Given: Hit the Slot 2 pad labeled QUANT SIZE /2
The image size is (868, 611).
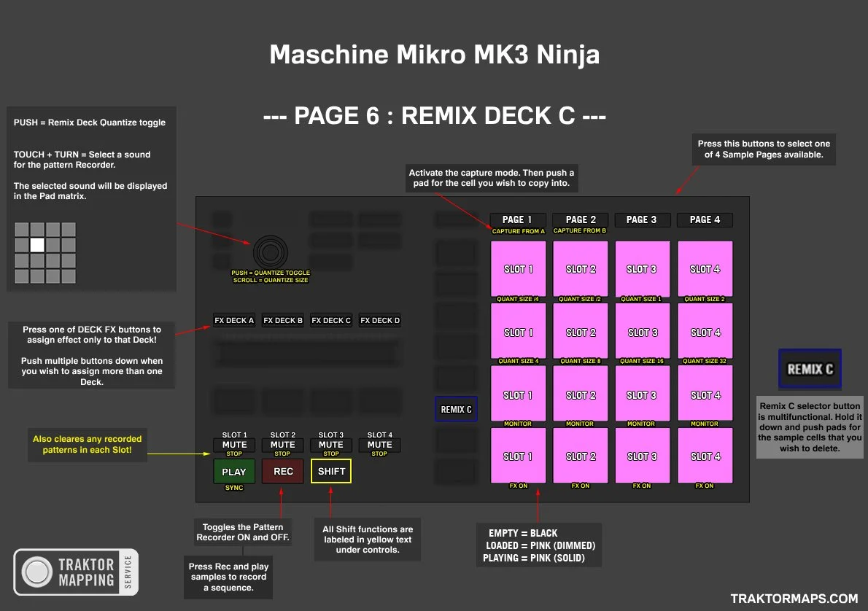Looking at the screenshot, I should (x=581, y=269).
